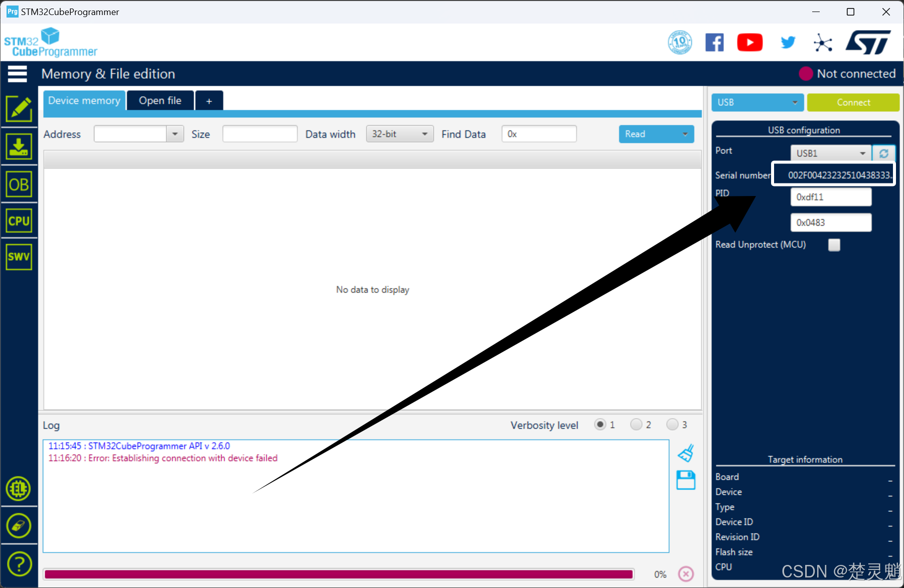904x588 pixels.
Task: Click the STM32CubeProgrammer logo
Action: click(50, 43)
